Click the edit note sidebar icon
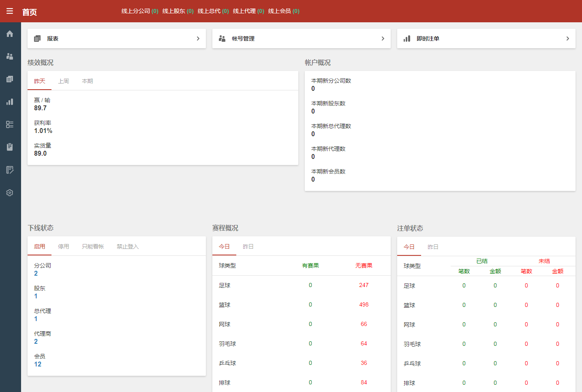Image resolution: width=582 pixels, height=392 pixels. coord(10,170)
